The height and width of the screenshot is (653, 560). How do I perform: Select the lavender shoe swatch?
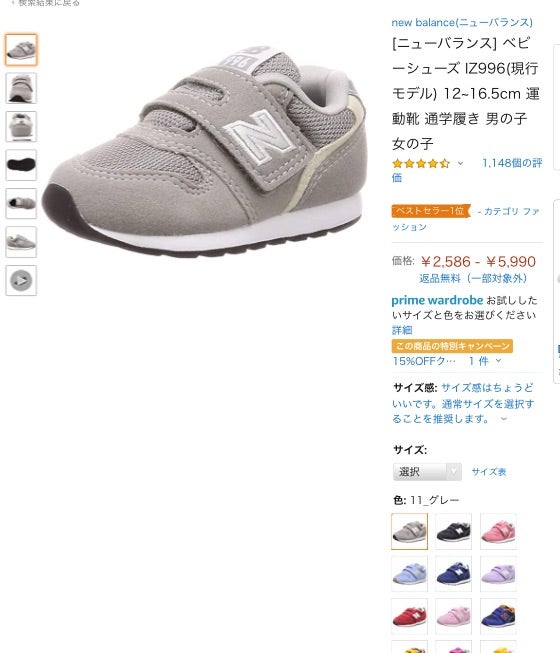click(x=498, y=574)
